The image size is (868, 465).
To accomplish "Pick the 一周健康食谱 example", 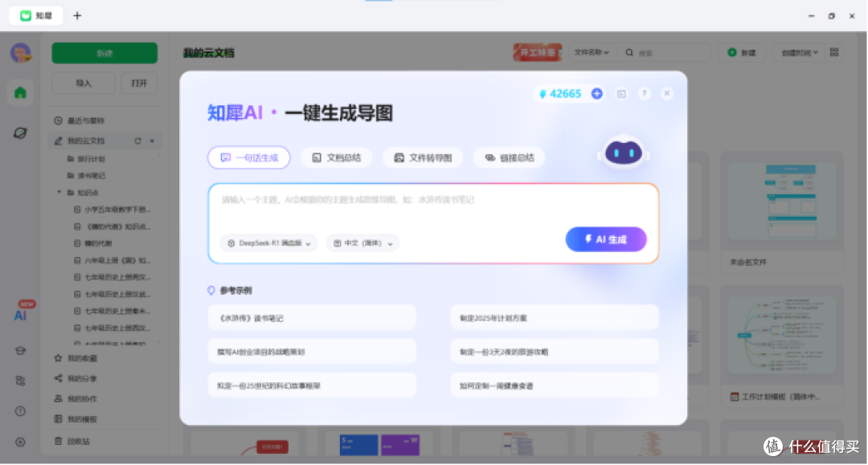I will pyautogui.click(x=555, y=385).
